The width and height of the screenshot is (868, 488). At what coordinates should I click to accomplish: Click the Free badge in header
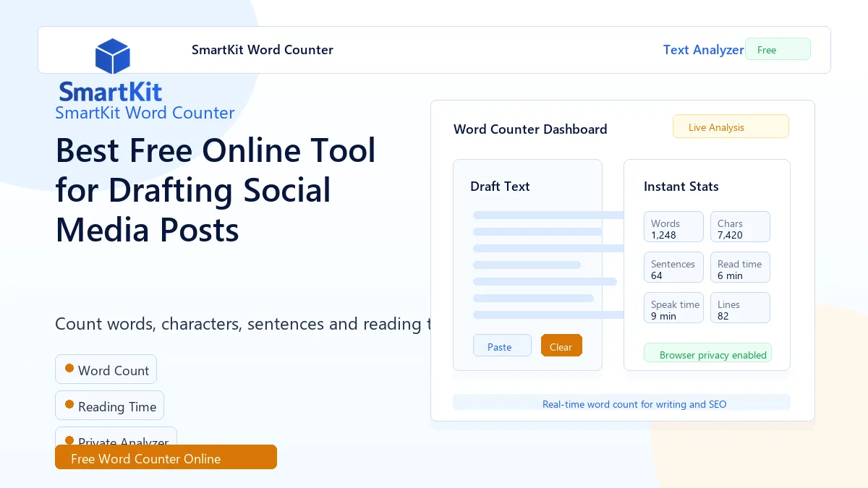tap(778, 49)
